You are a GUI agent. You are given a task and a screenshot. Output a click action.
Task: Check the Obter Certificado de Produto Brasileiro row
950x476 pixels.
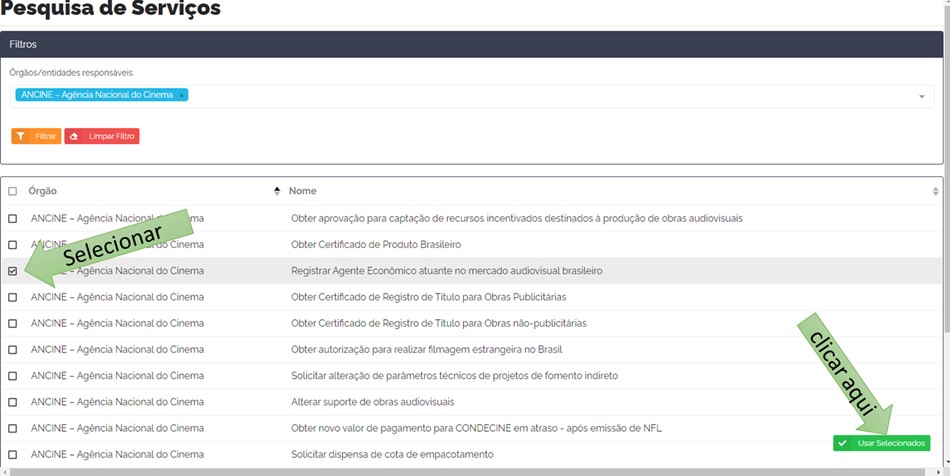tap(13, 245)
